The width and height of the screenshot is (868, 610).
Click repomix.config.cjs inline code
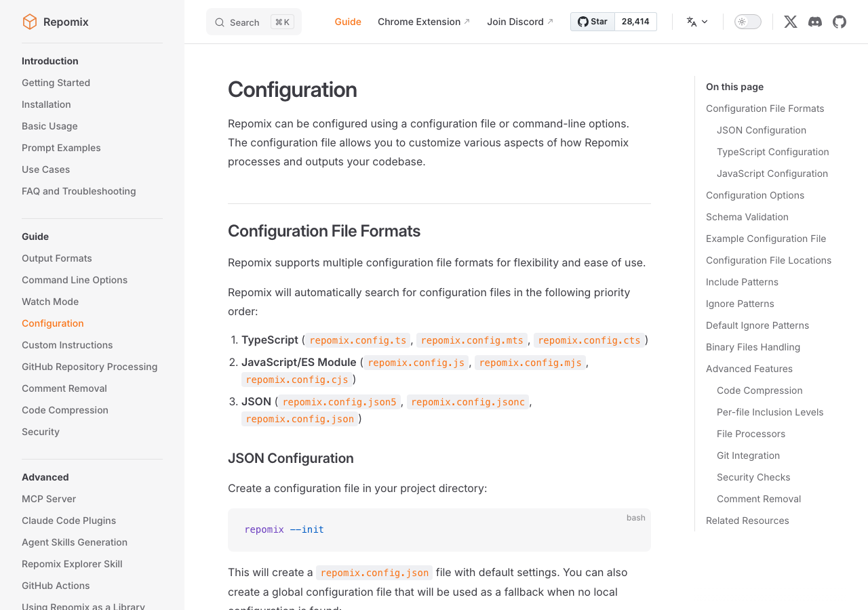(297, 380)
